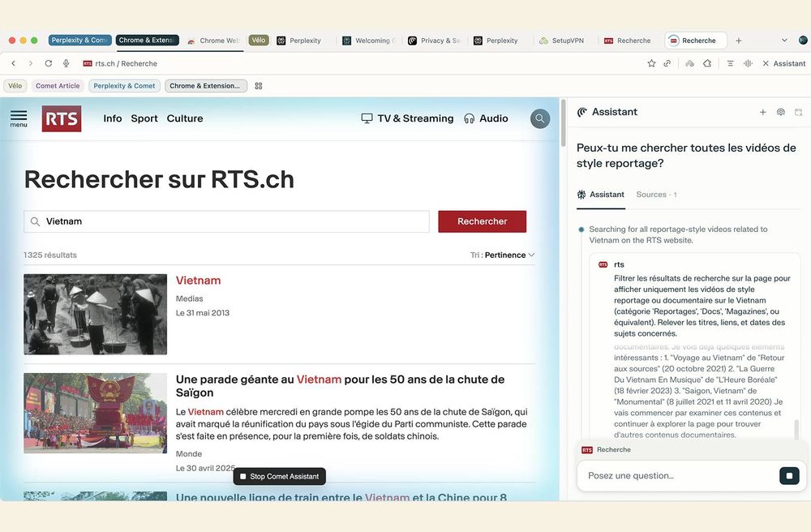The height and width of the screenshot is (532, 811).
Task: Click the profile avatar icon
Action: (803, 41)
